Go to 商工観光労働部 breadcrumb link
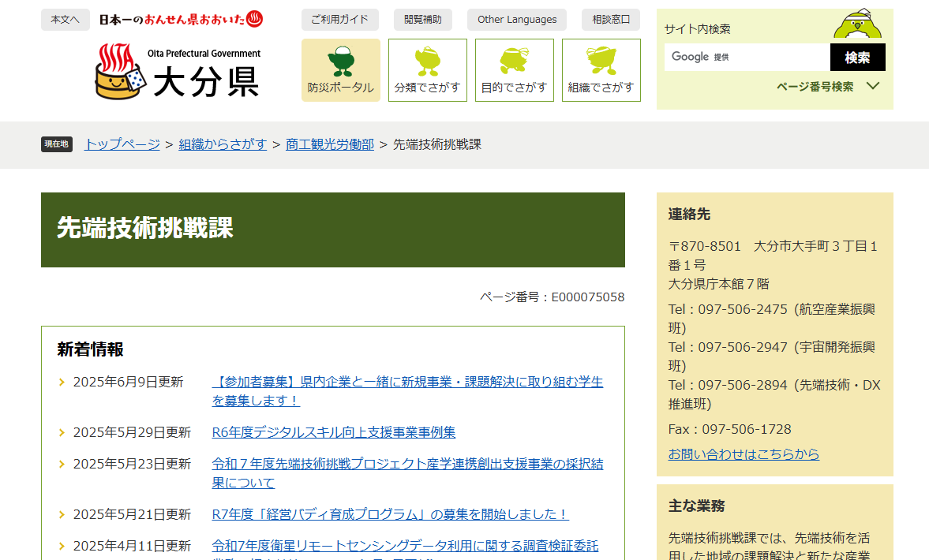This screenshot has width=929, height=560. point(329,144)
